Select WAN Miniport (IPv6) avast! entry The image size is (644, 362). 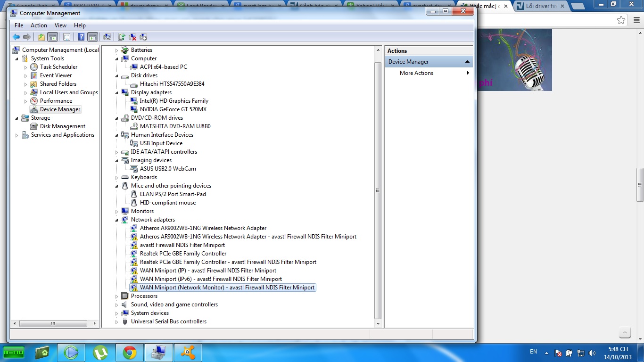point(211,279)
